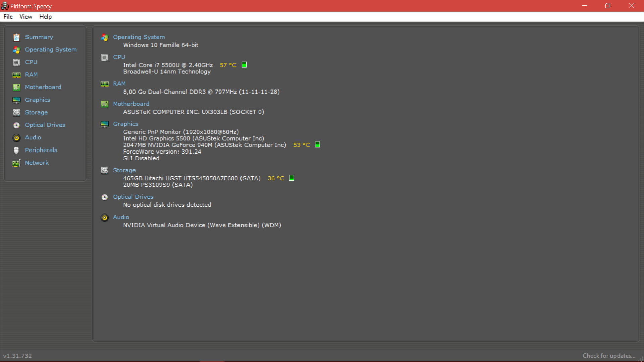Click the Broadwell-U 14nm Technology line
Screen dimensions: 644x362
point(167,72)
